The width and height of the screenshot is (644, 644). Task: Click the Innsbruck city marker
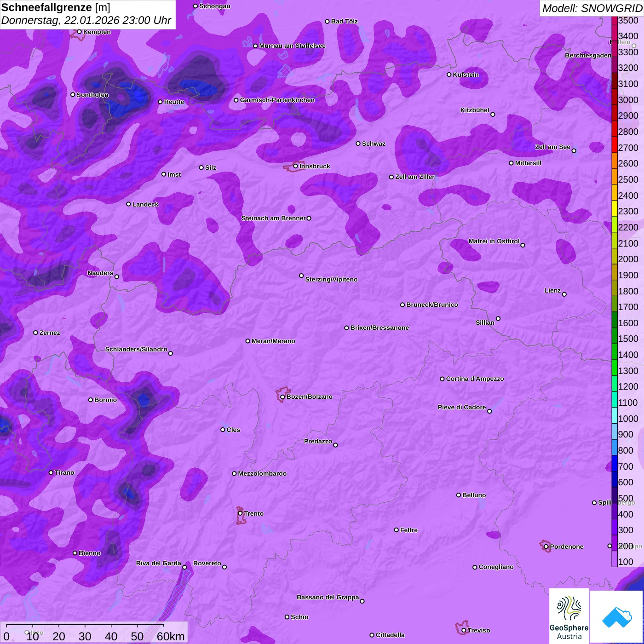coord(296,166)
